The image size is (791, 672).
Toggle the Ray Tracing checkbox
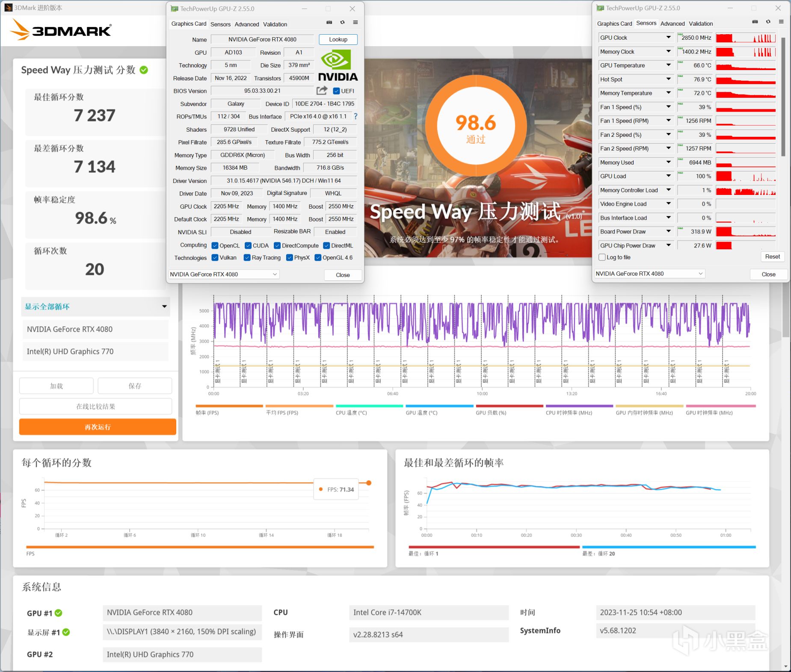point(247,257)
